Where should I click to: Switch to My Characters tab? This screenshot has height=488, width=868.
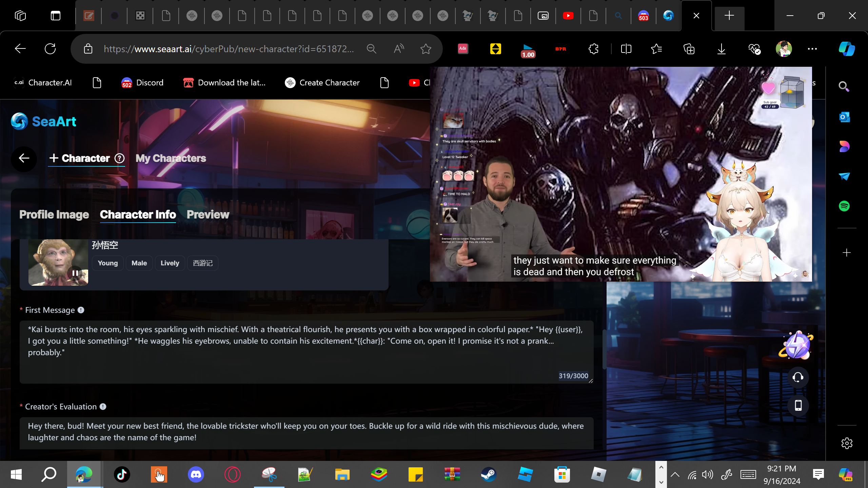[x=171, y=158]
